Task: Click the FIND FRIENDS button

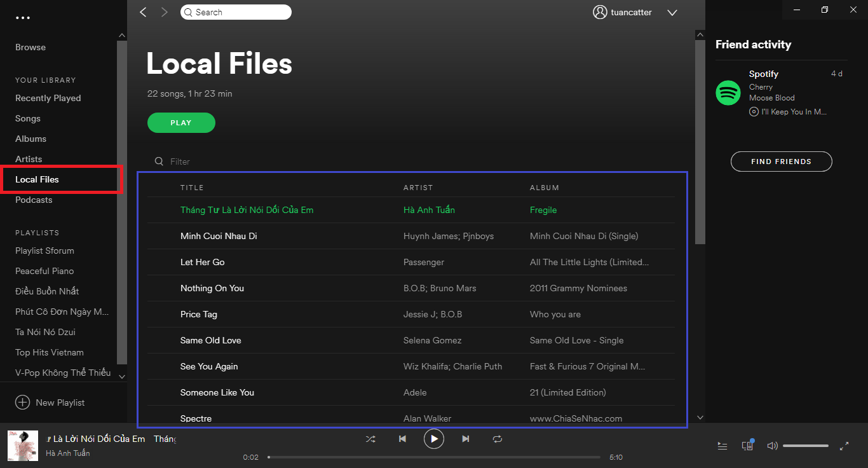Action: (781, 162)
